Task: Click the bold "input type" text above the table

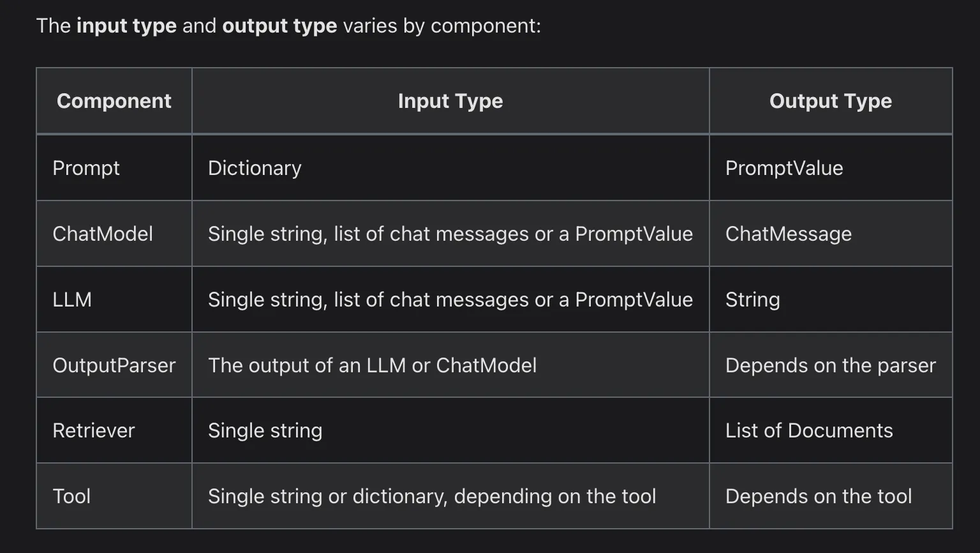Action: (126, 26)
